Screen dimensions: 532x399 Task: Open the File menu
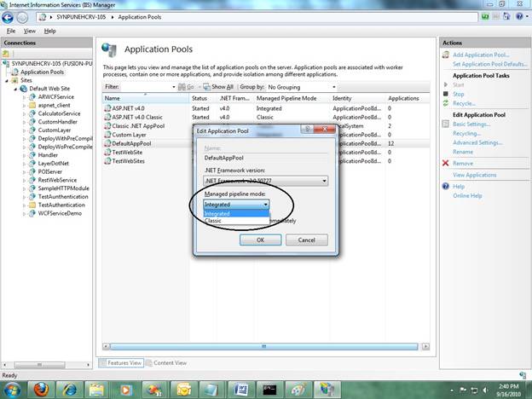click(11, 31)
